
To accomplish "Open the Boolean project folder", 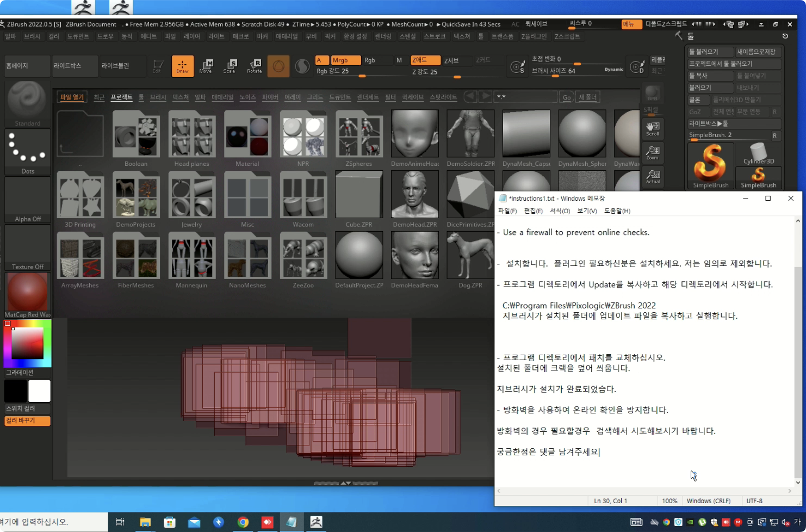I will click(x=136, y=138).
